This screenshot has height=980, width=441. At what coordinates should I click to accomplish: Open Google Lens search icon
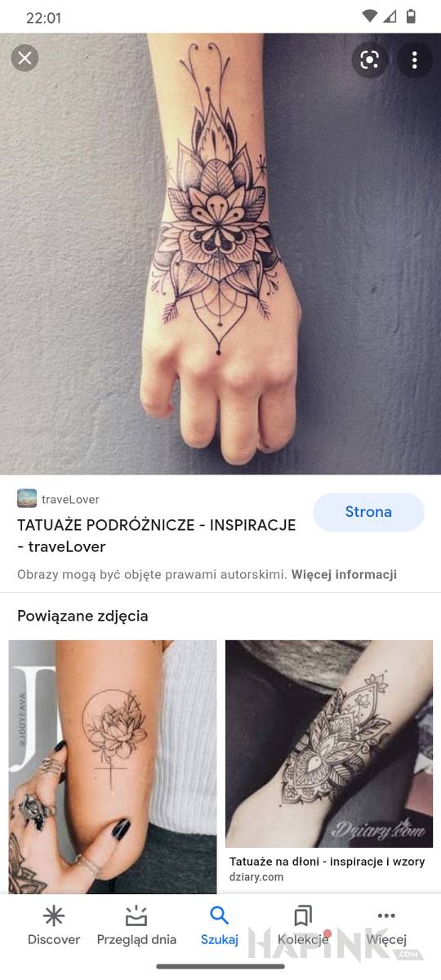point(370,60)
